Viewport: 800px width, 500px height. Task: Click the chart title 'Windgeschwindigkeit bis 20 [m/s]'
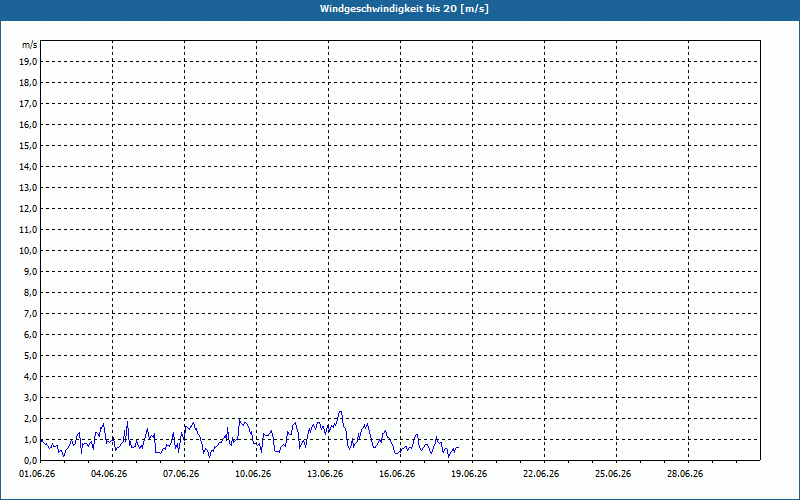point(404,9)
